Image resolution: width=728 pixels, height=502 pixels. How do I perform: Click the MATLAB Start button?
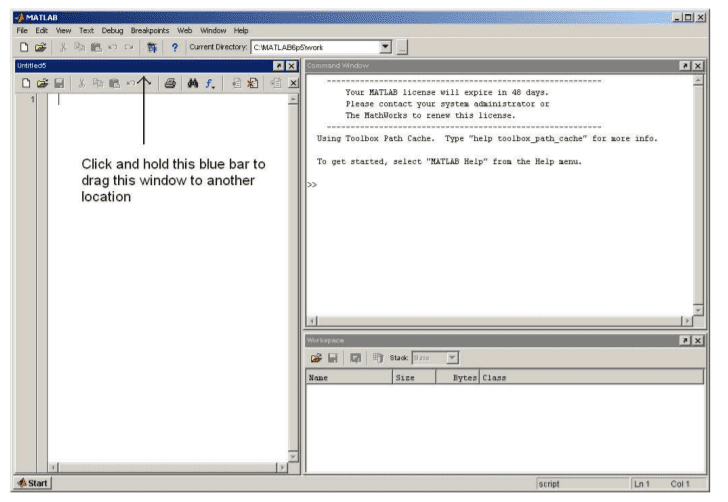coord(32,483)
